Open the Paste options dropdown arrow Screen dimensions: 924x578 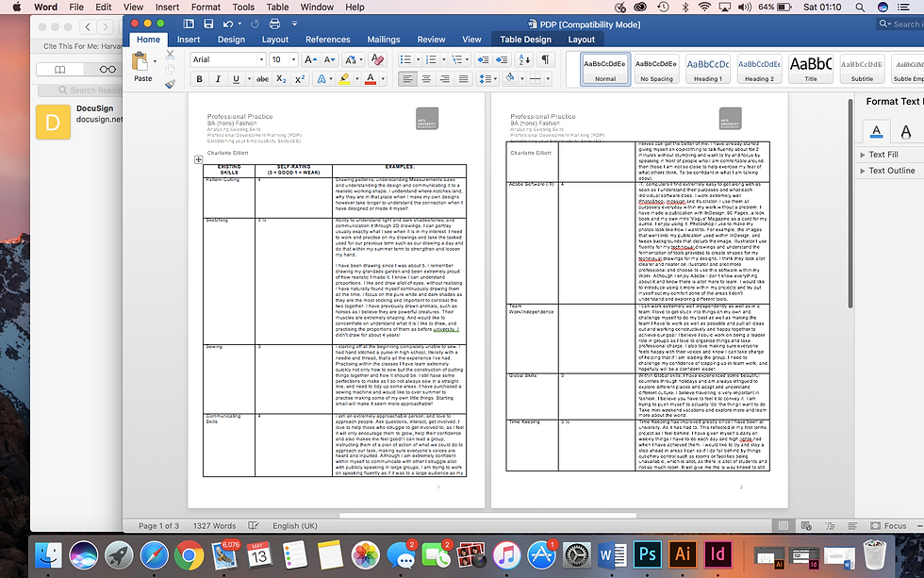[x=155, y=61]
